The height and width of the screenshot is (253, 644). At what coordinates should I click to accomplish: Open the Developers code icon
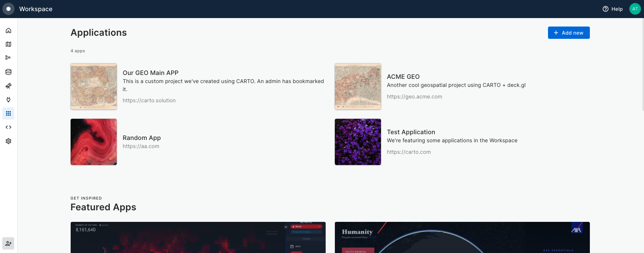pos(8,127)
